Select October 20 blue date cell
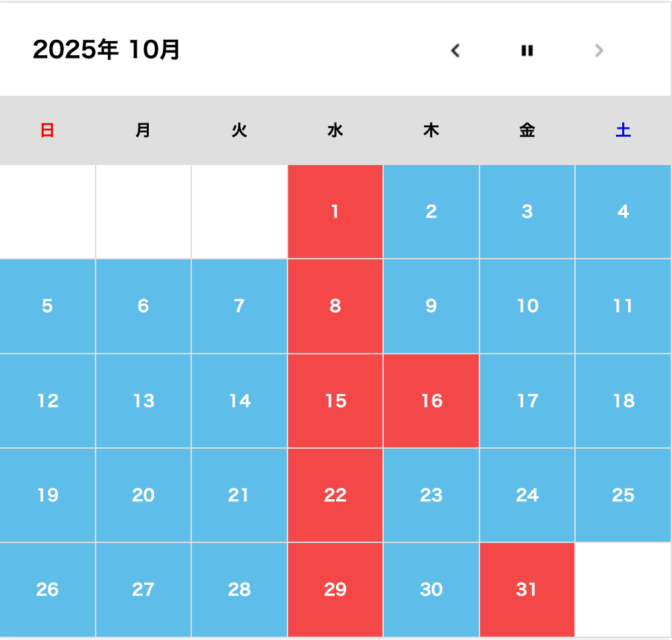 (x=143, y=495)
